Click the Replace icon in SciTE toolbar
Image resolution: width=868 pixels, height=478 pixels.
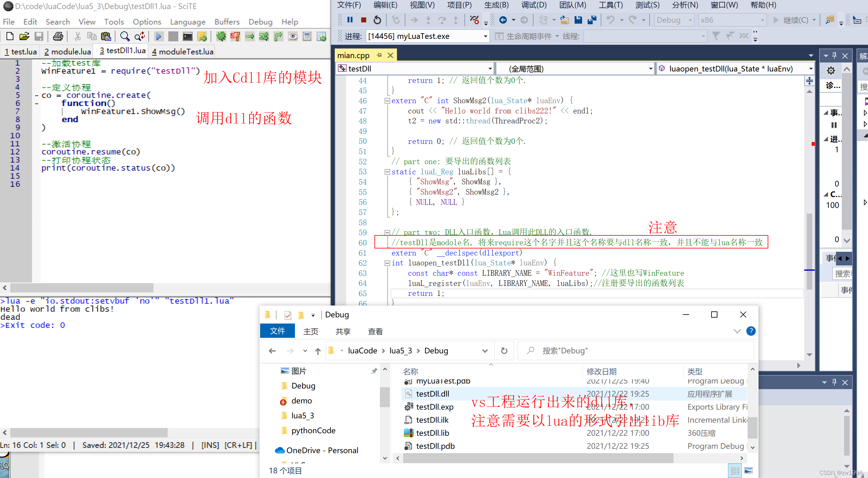[139, 36]
